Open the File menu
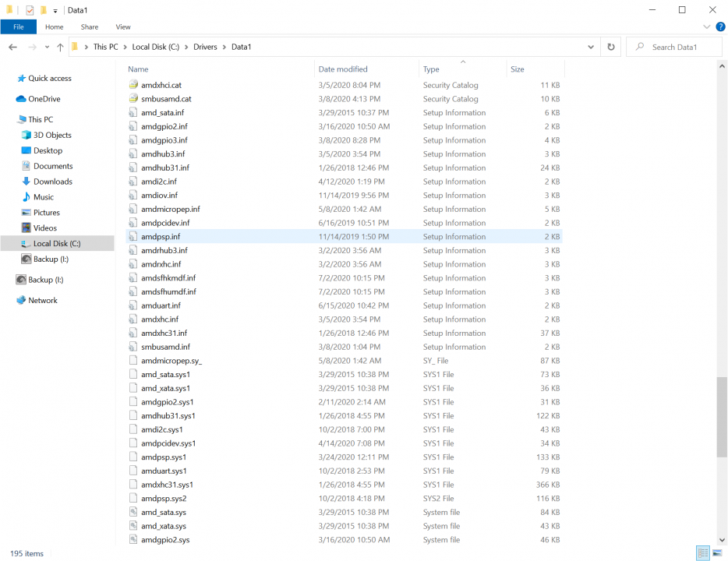Screen dimensions: 728x561 point(18,26)
